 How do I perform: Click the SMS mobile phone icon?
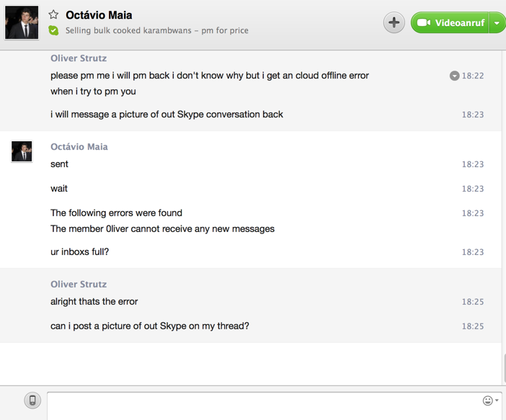click(x=32, y=401)
